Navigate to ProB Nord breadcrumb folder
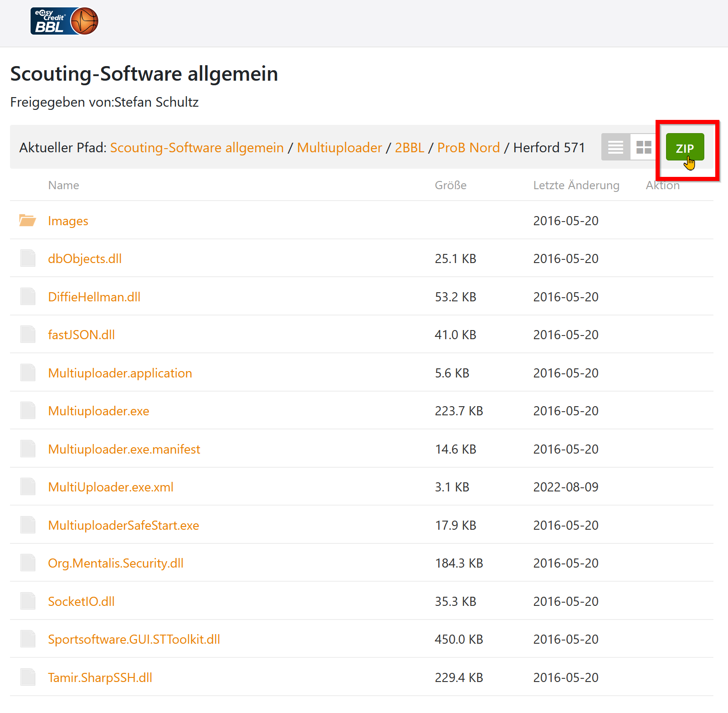728x713 pixels. click(x=468, y=148)
